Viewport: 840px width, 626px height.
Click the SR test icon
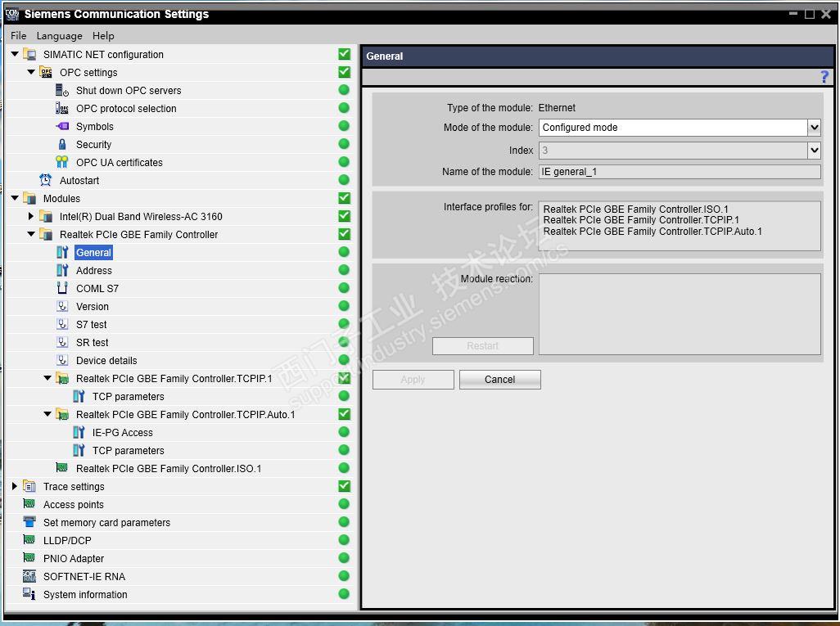pos(62,342)
